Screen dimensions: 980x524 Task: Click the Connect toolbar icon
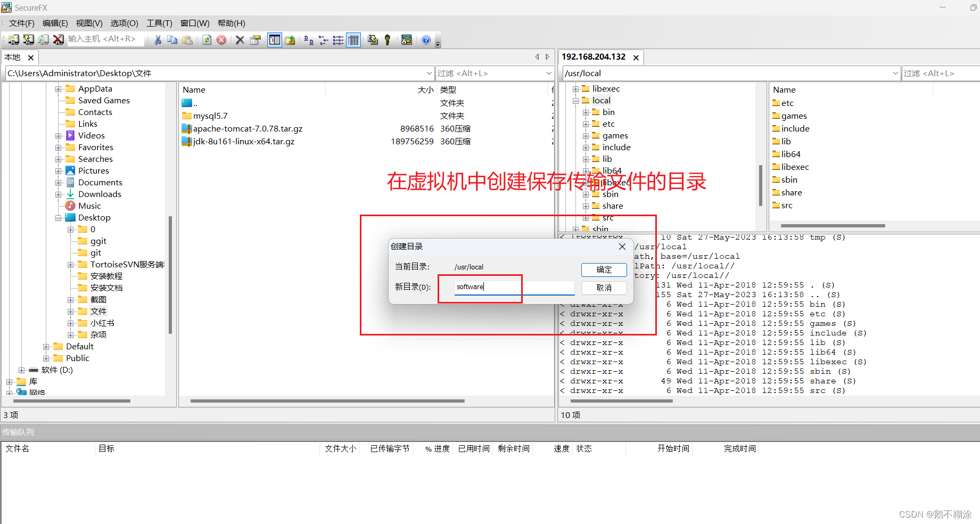click(14, 40)
